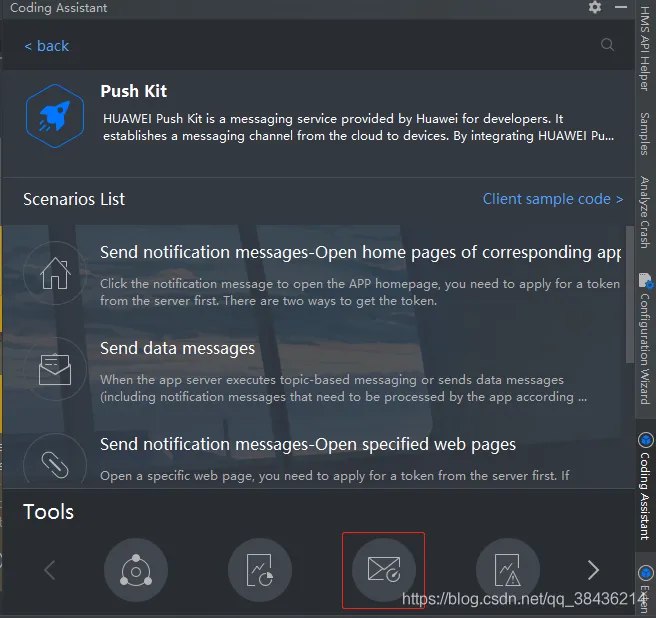The image size is (656, 618).
Task: Click the bottom hexagon side tab icon
Action: point(646,572)
